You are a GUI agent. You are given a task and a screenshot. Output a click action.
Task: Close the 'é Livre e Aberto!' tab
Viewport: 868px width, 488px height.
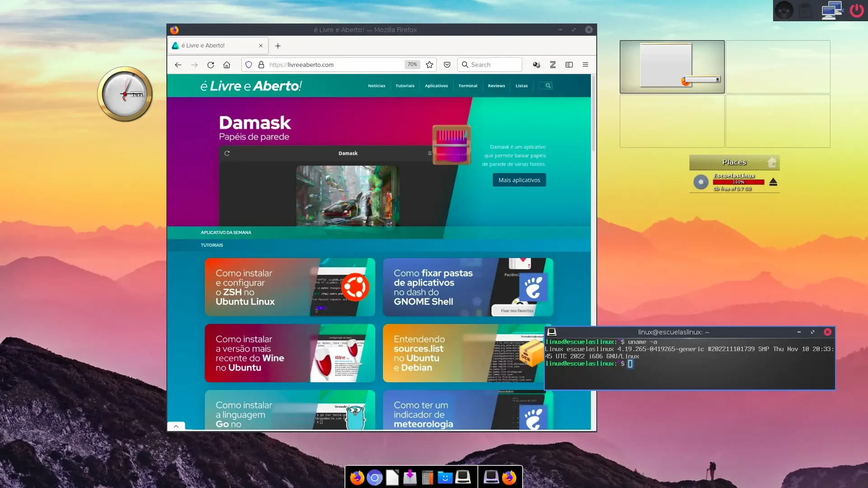tap(261, 46)
